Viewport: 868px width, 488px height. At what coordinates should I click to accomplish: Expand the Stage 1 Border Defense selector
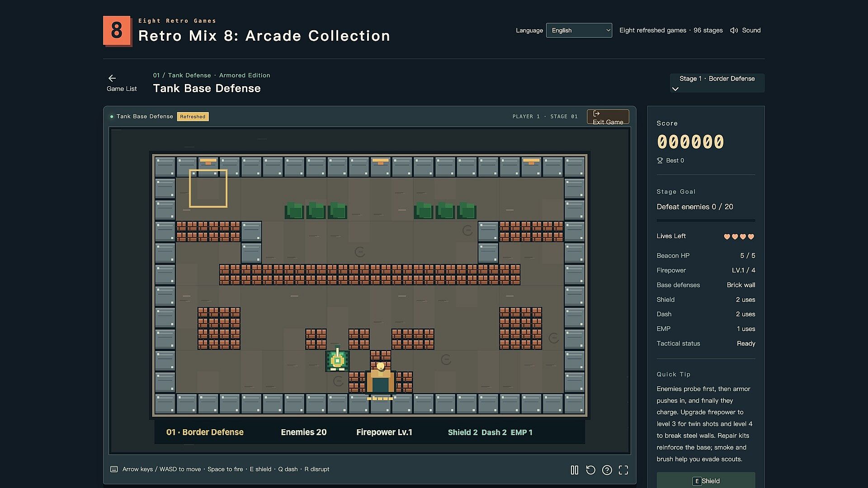(x=717, y=83)
